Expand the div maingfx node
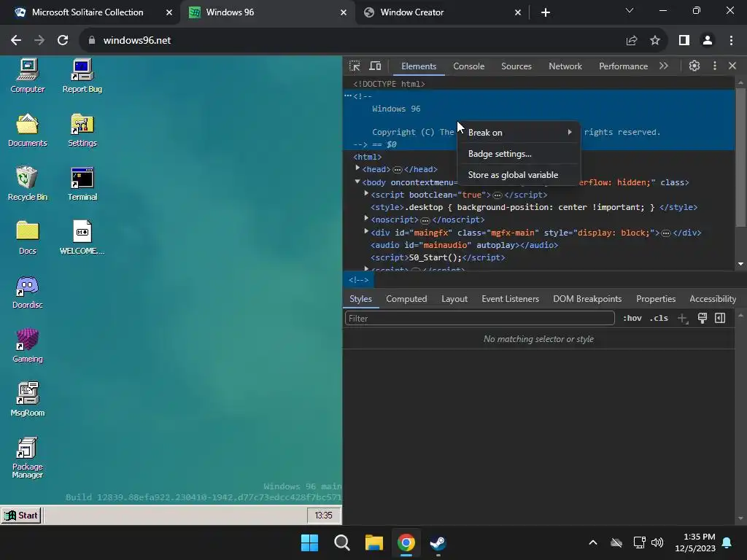This screenshot has height=560, width=747. point(366,231)
